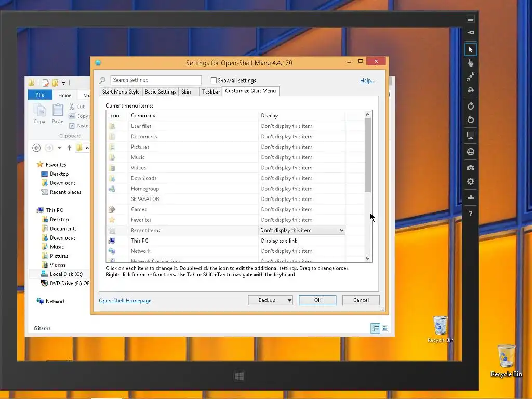Switch to the Basic Settings tab

(x=160, y=91)
